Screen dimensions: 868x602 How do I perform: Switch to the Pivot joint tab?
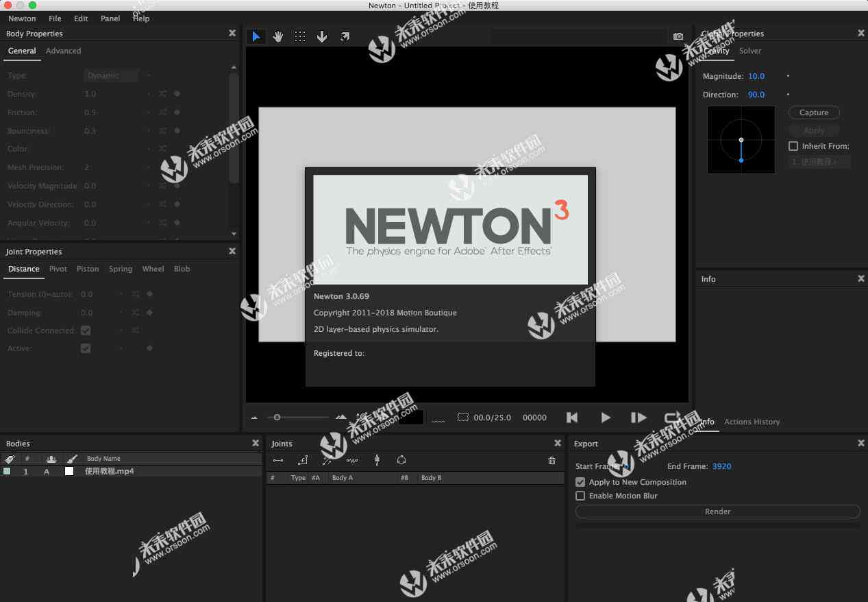tap(58, 269)
